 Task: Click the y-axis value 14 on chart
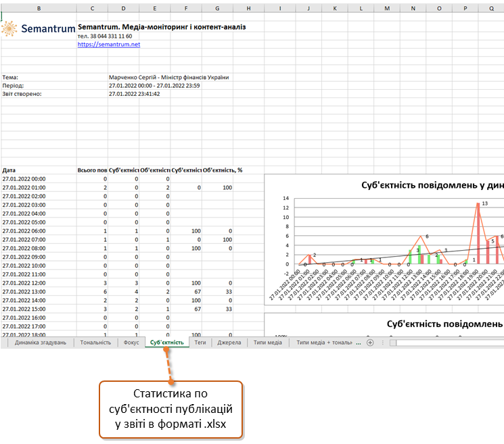(x=285, y=198)
